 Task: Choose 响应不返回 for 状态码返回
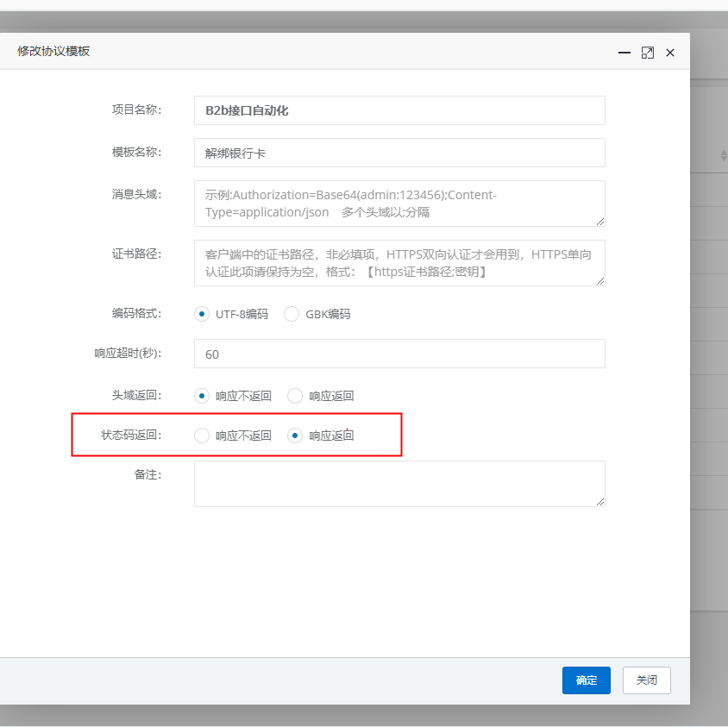tap(201, 436)
